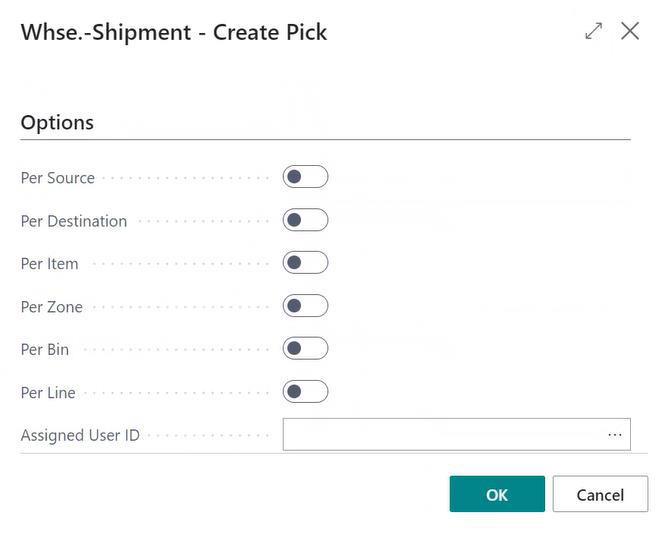This screenshot has width=656, height=533.
Task: Click the Per Item label text
Action: (50, 264)
